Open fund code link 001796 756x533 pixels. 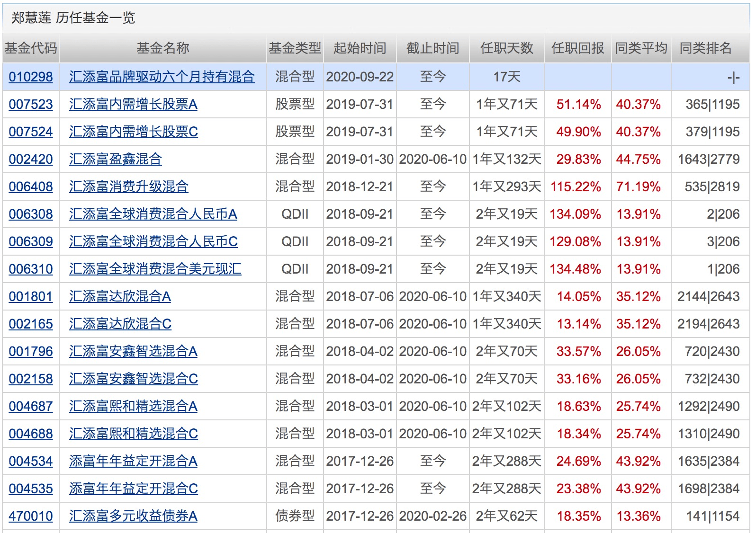point(31,351)
